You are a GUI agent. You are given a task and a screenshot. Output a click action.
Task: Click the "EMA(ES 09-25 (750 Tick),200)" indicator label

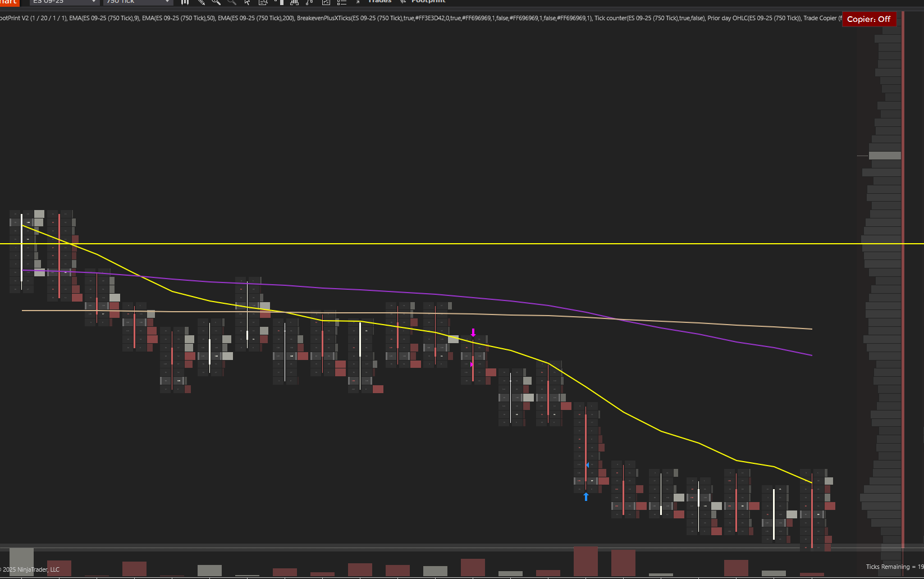click(x=256, y=18)
